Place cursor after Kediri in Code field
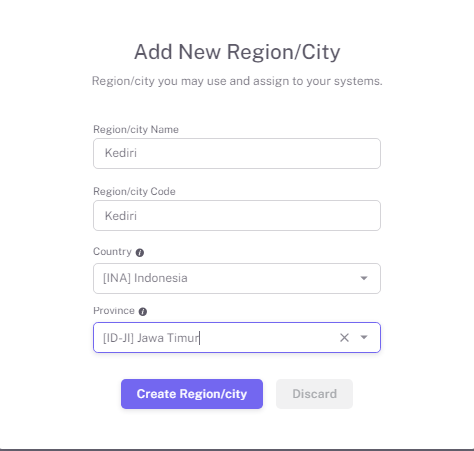 click(138, 216)
